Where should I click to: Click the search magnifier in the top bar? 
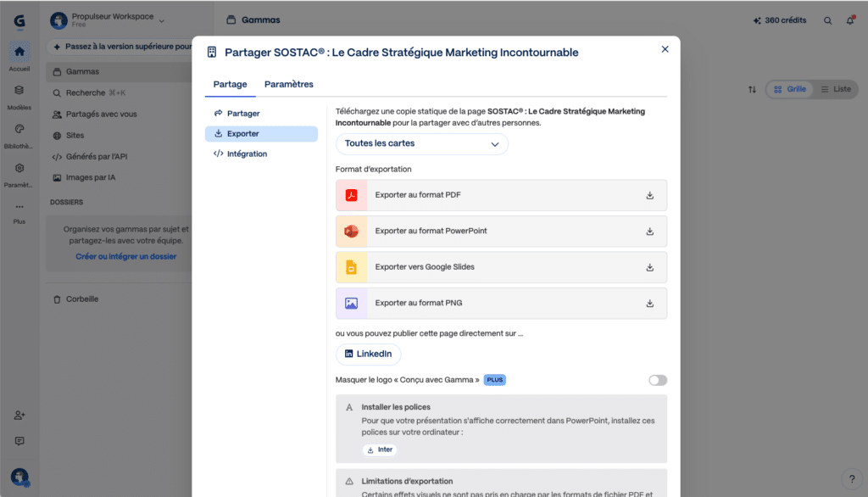pyautogui.click(x=827, y=21)
